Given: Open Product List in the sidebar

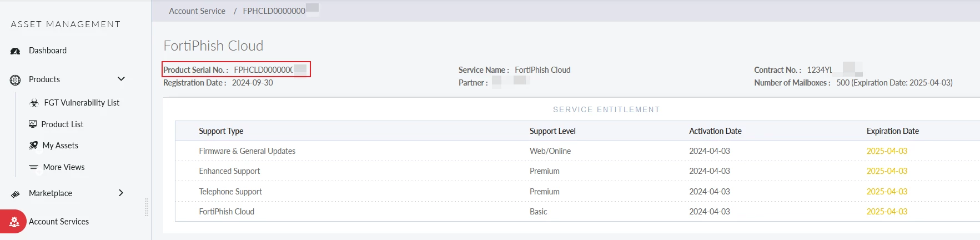Looking at the screenshot, I should tap(62, 124).
